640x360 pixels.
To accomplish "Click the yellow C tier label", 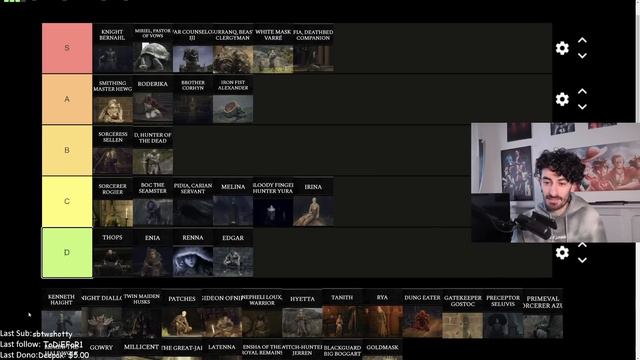I will pos(67,201).
